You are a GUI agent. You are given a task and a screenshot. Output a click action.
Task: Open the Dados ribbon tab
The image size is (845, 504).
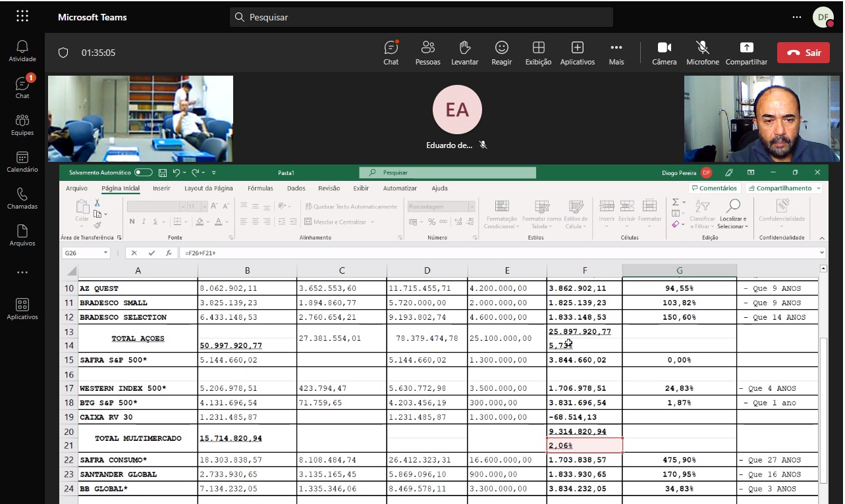(x=296, y=188)
